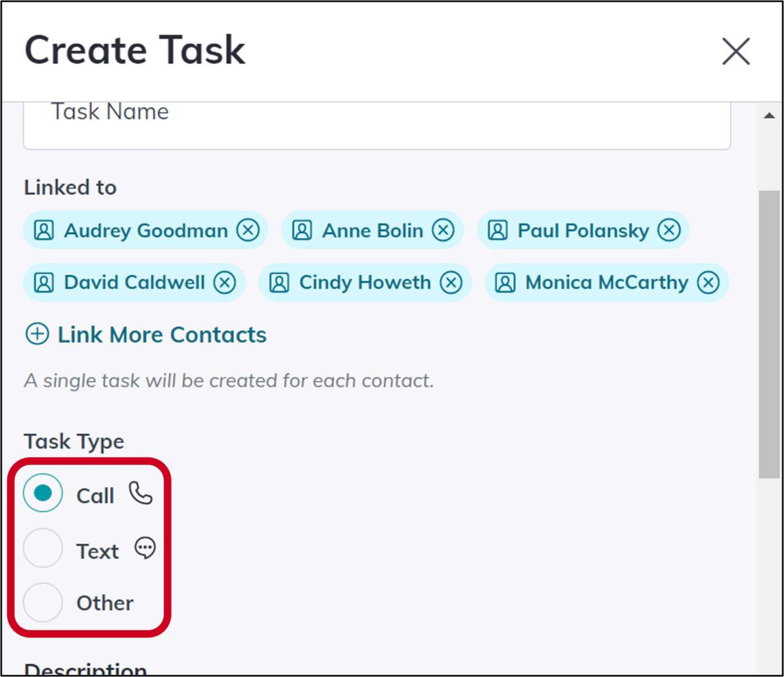Select the Text task type radio
This screenshot has height=677, width=784.
(43, 548)
